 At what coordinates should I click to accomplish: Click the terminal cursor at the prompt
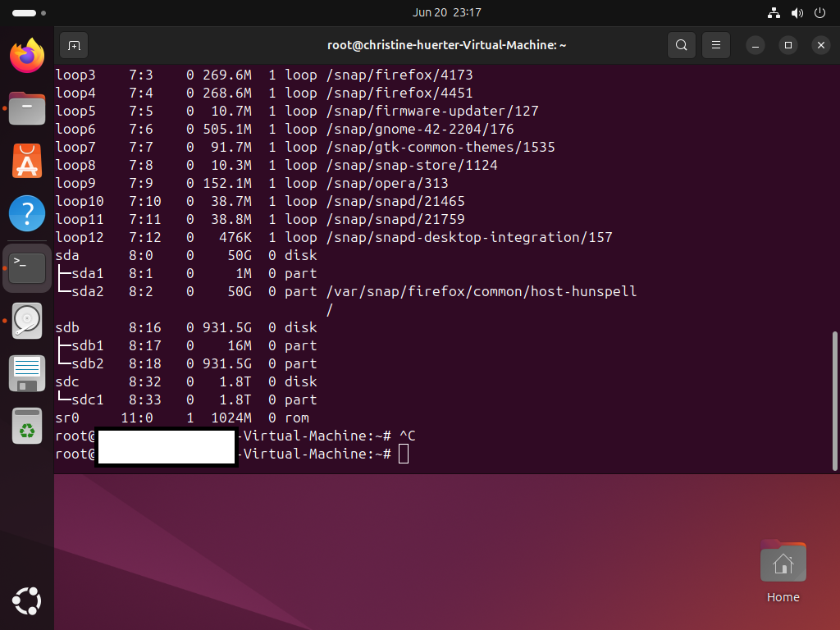click(404, 454)
